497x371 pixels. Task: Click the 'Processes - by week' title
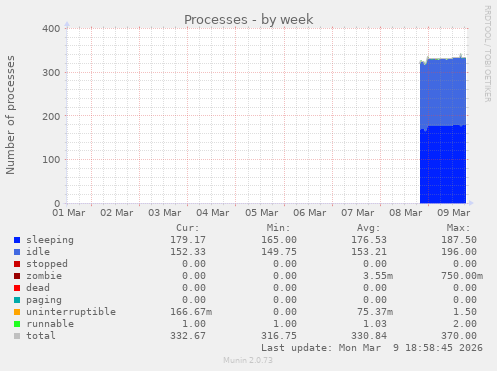point(249,20)
